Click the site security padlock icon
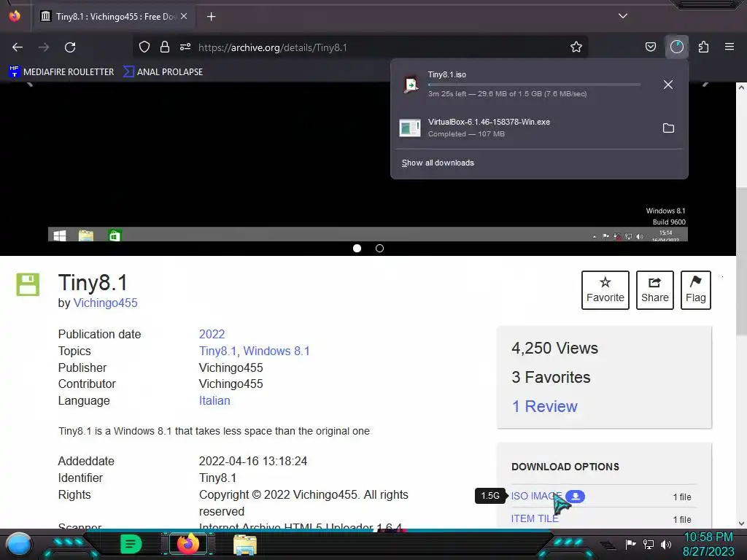747x560 pixels. coord(165,47)
